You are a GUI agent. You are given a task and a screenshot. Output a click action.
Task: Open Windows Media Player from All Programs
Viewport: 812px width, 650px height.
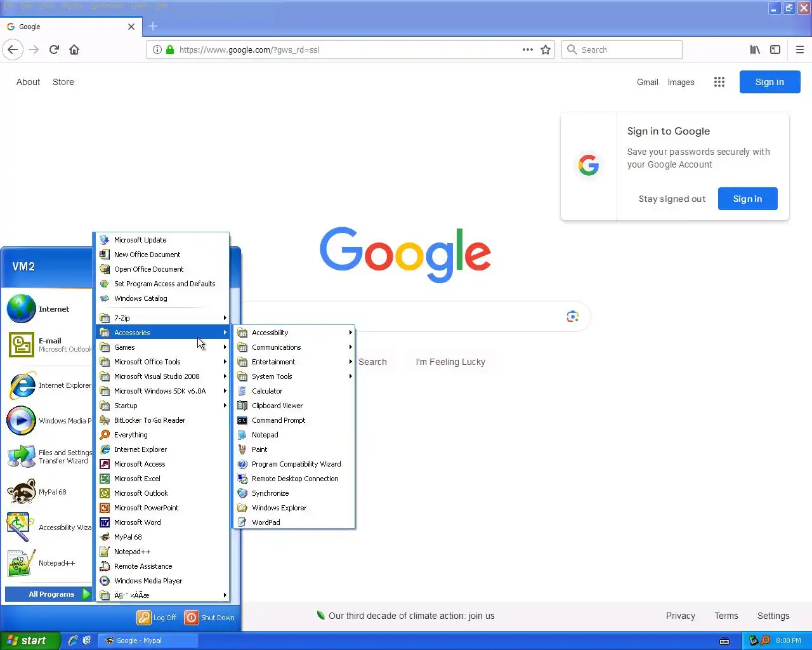tap(162, 581)
